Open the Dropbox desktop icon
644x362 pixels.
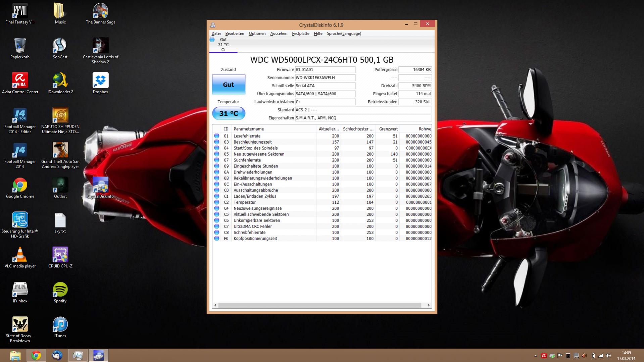click(100, 83)
